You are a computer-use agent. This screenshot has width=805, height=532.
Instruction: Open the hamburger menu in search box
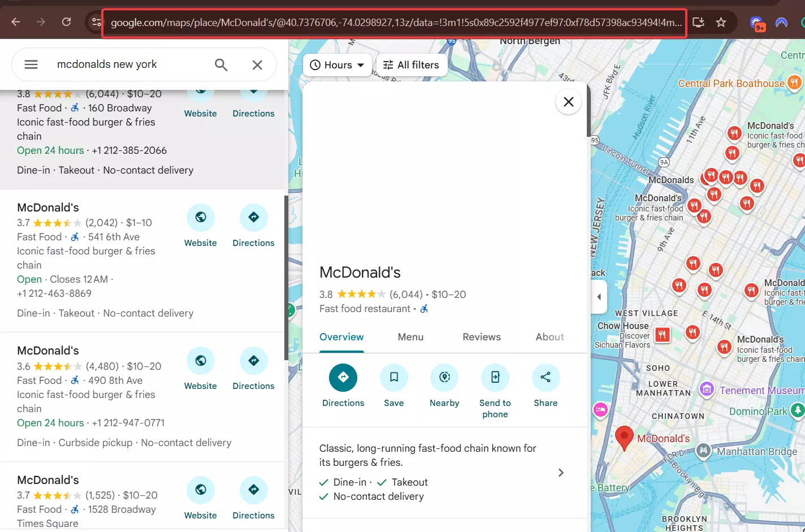coord(31,64)
